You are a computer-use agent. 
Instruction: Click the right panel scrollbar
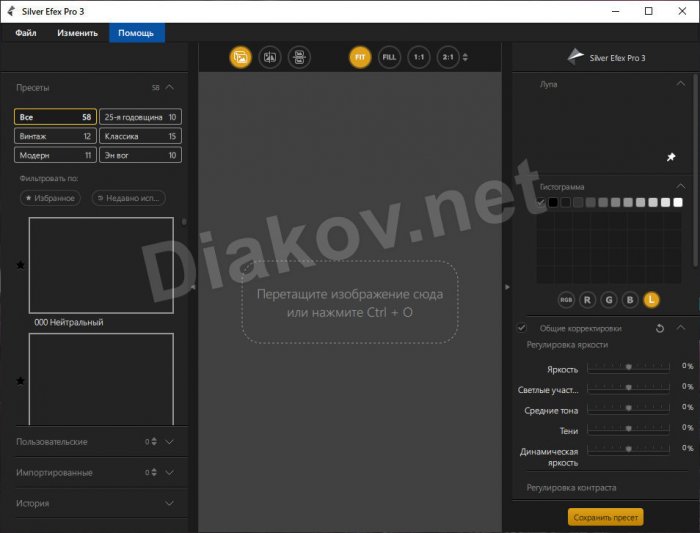click(x=695, y=172)
